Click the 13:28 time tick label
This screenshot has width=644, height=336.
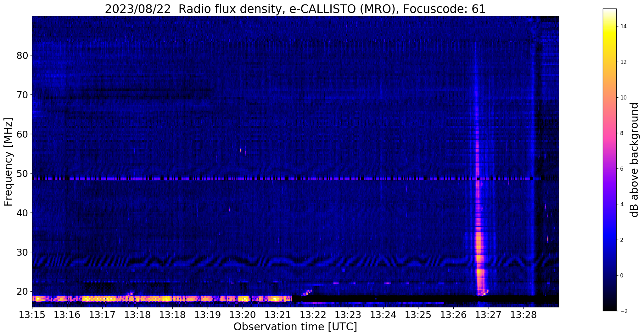coord(524,315)
